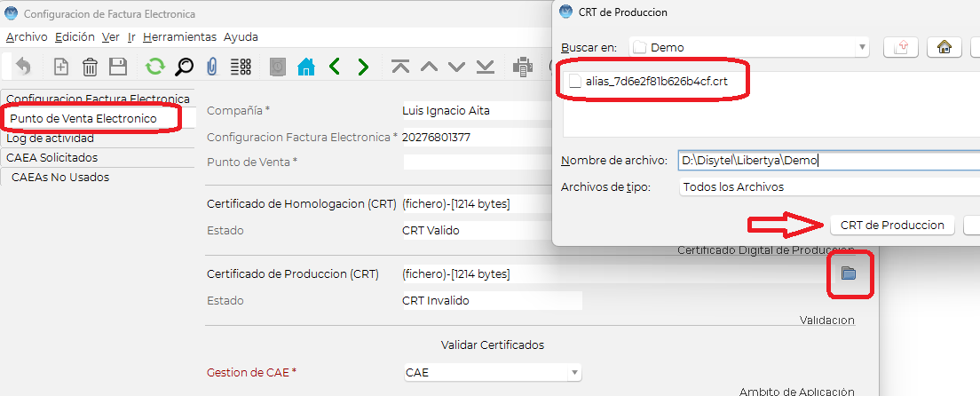Click the Estado field showing CRT Valido
This screenshot has width=980, height=396.
[477, 230]
